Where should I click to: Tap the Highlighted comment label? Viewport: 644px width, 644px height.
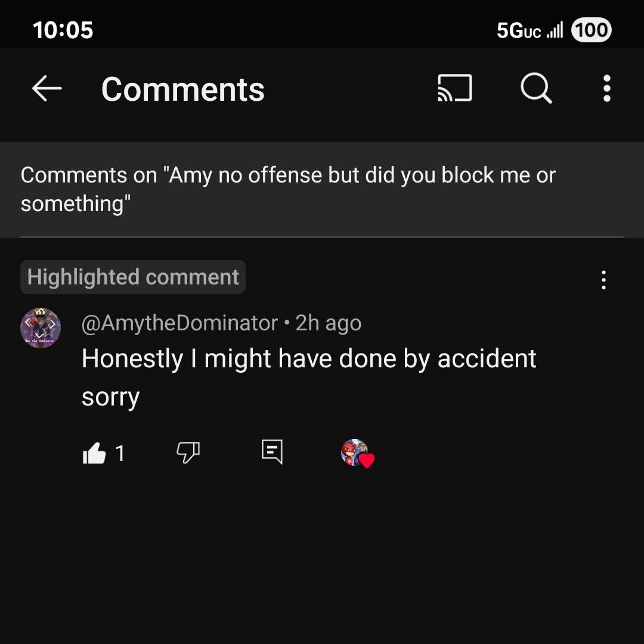pyautogui.click(x=133, y=277)
